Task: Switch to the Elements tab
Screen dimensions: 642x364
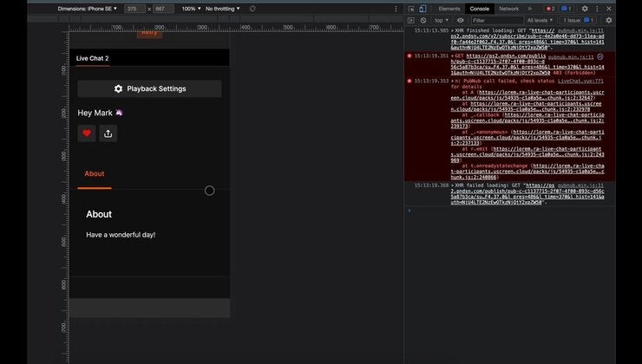Action: coord(449,9)
